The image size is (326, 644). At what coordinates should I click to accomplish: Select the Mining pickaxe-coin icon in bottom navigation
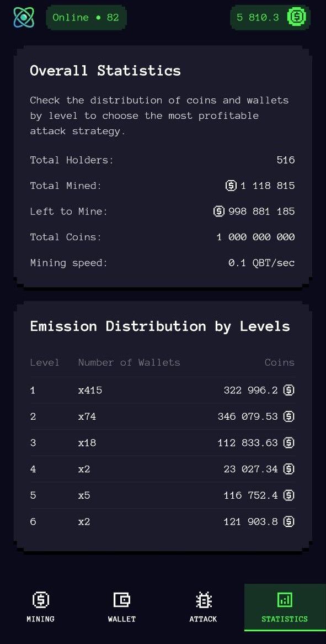click(x=40, y=599)
